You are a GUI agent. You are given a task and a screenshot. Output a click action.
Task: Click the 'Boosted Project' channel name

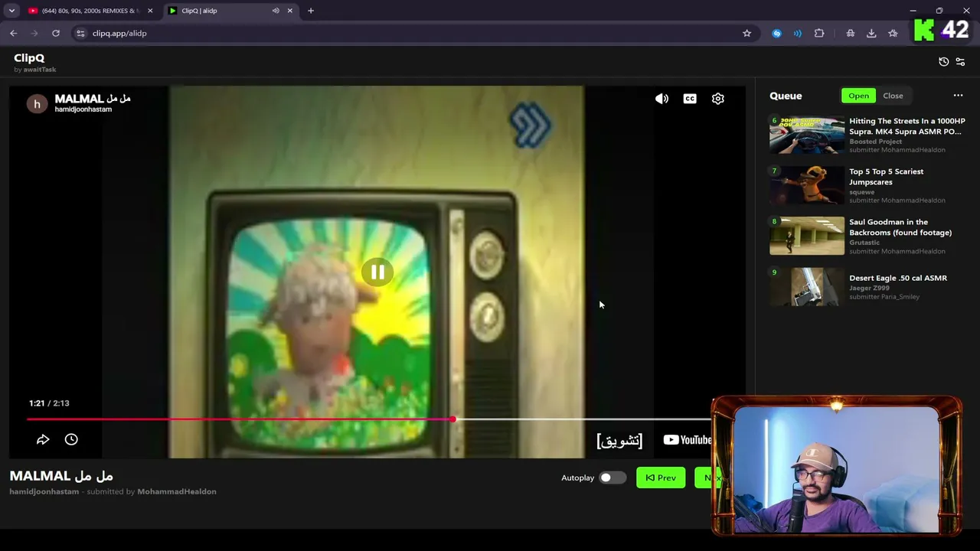coord(875,142)
